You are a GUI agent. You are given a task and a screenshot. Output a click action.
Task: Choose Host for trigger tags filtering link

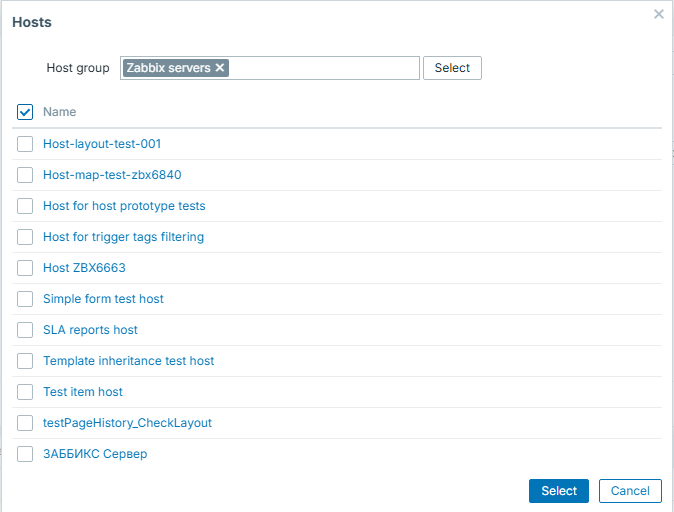point(123,237)
